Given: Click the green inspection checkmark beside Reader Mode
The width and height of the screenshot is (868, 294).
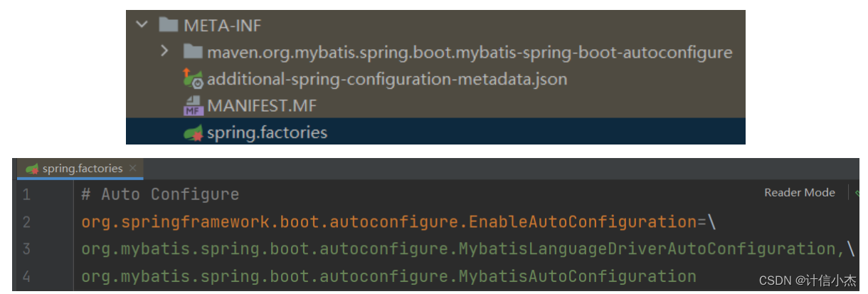Looking at the screenshot, I should pos(857,192).
